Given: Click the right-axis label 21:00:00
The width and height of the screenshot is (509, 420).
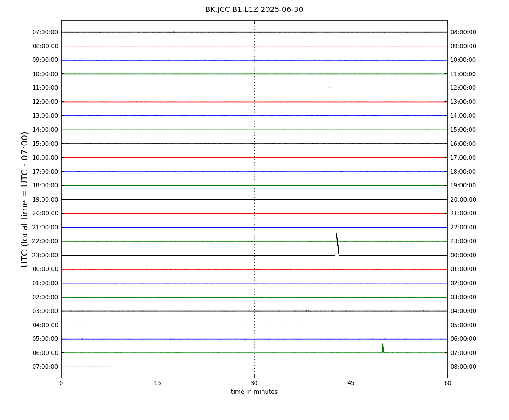Looking at the screenshot, I should (463, 214).
